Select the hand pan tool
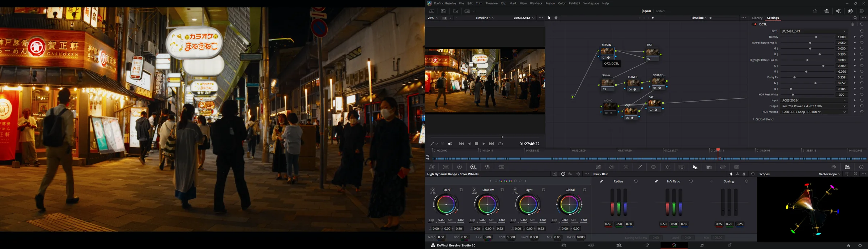The image size is (868, 249). [556, 18]
